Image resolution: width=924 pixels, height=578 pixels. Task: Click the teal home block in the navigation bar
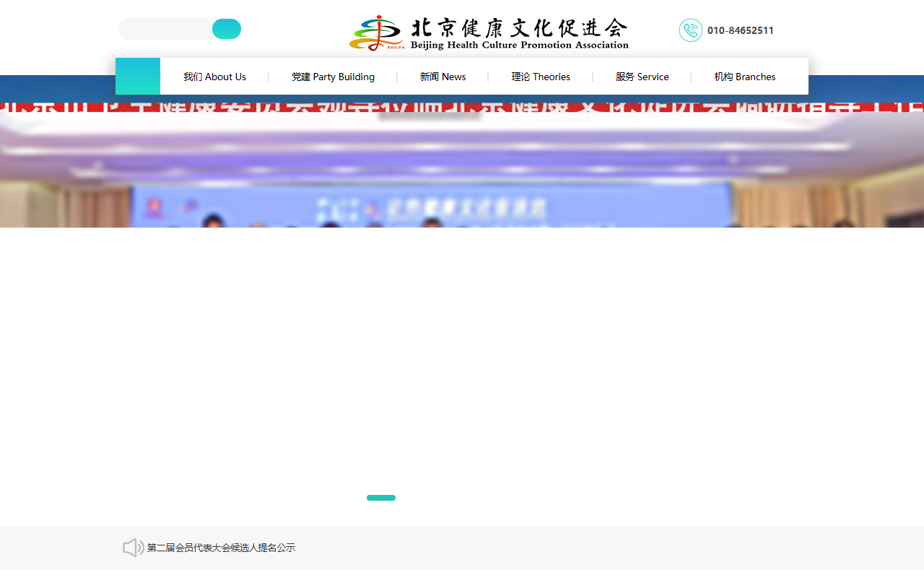tap(138, 76)
